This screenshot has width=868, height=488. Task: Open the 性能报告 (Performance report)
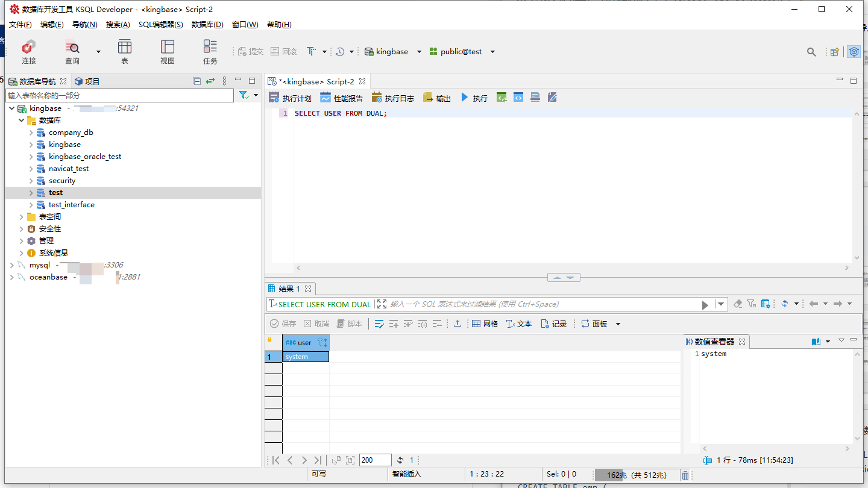point(341,98)
